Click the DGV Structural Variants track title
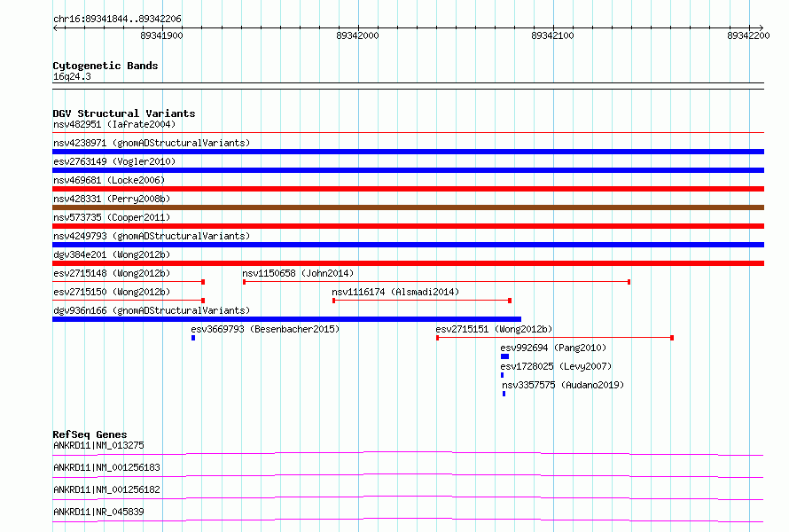789x532 pixels. pos(124,113)
